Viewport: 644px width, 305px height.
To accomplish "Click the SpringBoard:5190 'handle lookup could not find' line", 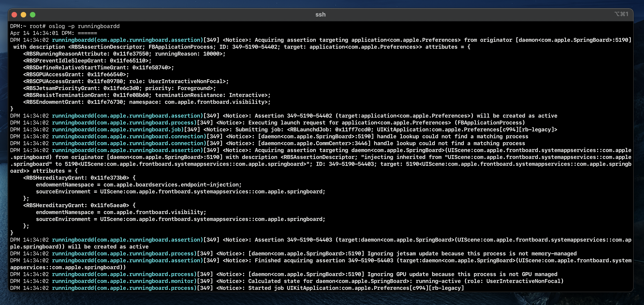I will click(269, 136).
